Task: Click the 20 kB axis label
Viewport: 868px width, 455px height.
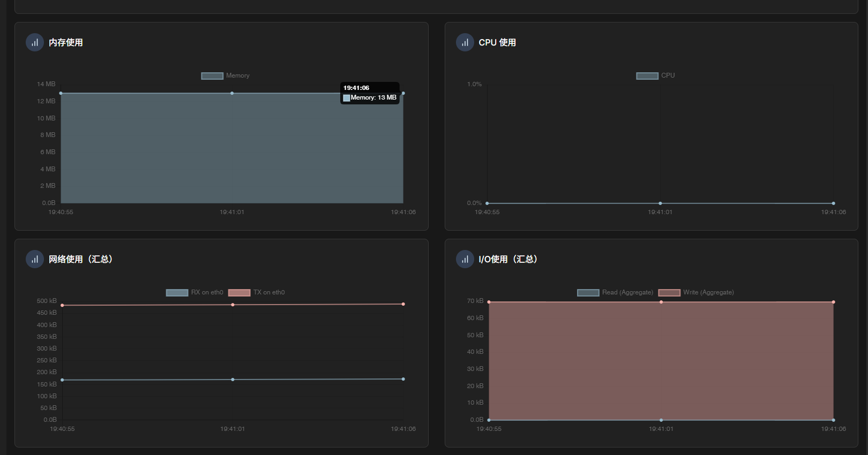Action: [475, 386]
